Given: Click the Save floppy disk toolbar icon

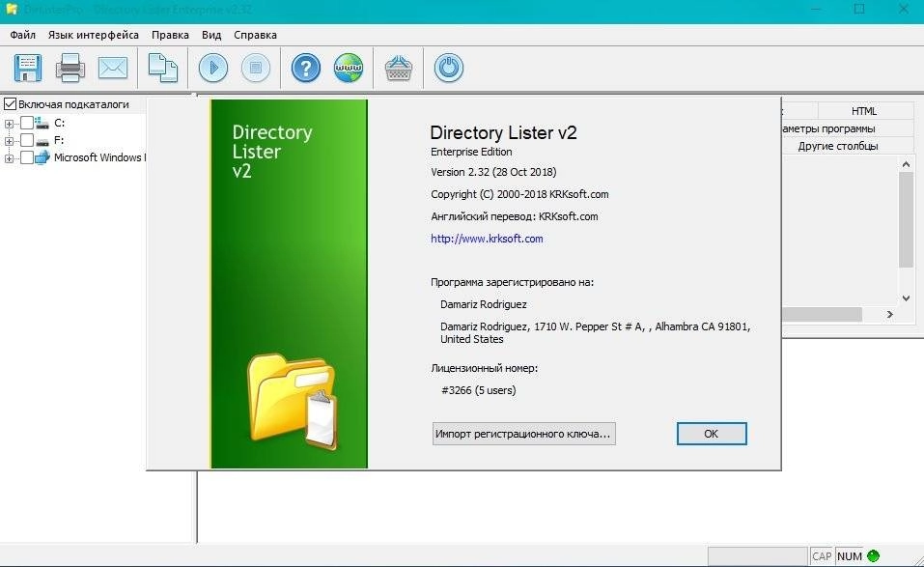Looking at the screenshot, I should coord(28,68).
